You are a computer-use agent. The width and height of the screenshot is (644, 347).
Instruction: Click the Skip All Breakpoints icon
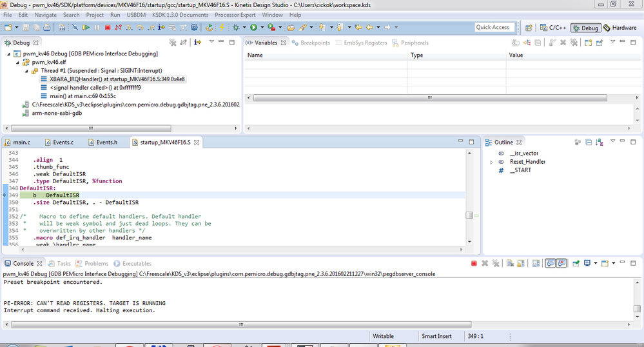pos(75,28)
